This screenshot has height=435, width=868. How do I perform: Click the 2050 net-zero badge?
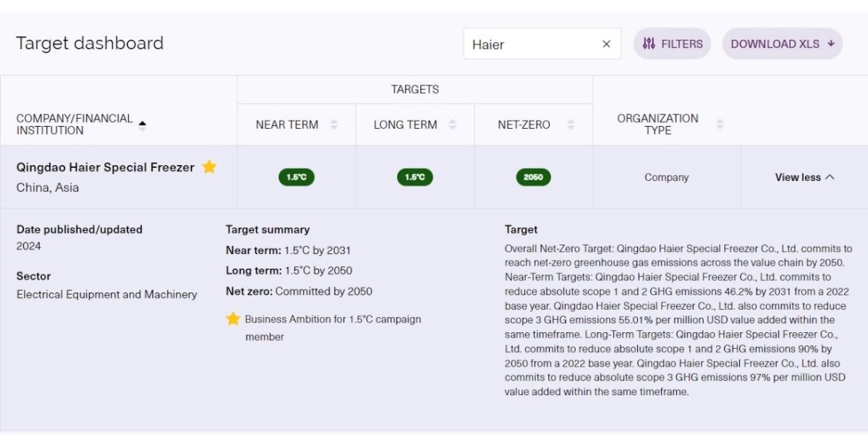(x=533, y=177)
